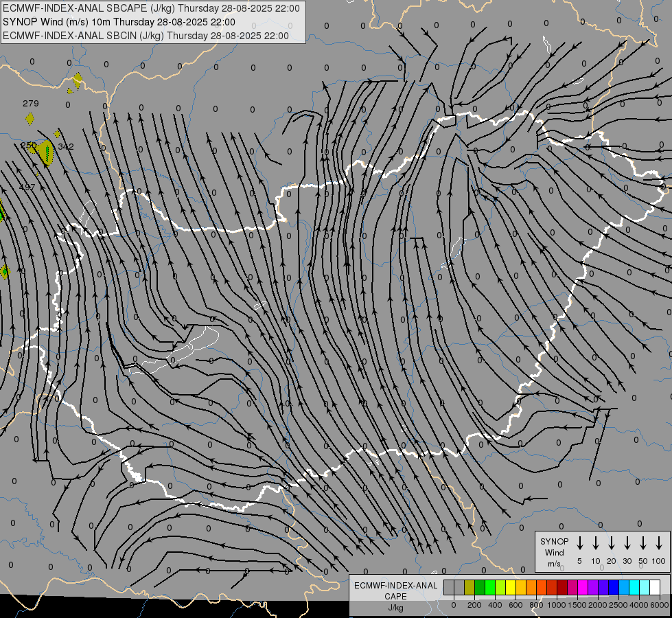Select the white swatch at scale end
The width and height of the screenshot is (672, 618).
[x=655, y=587]
